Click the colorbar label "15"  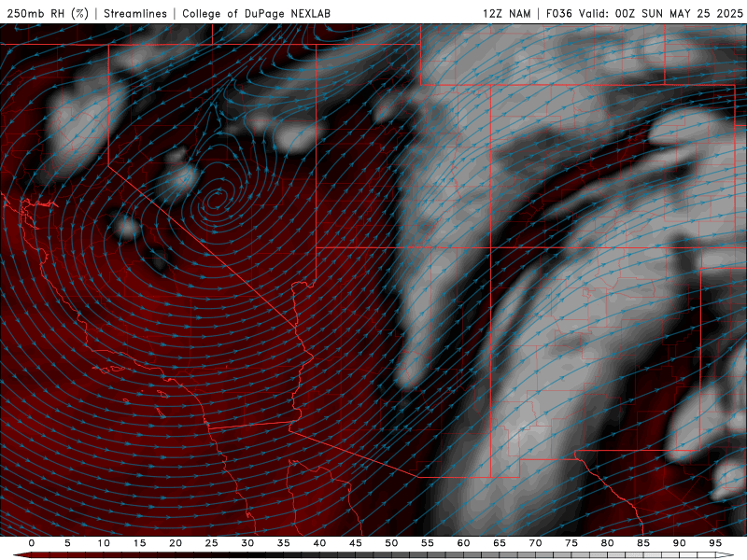click(139, 543)
